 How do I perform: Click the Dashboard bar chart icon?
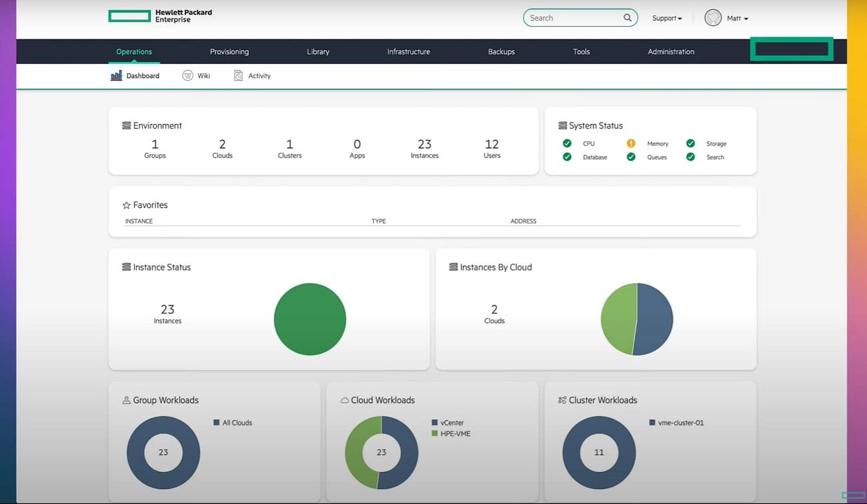point(116,76)
